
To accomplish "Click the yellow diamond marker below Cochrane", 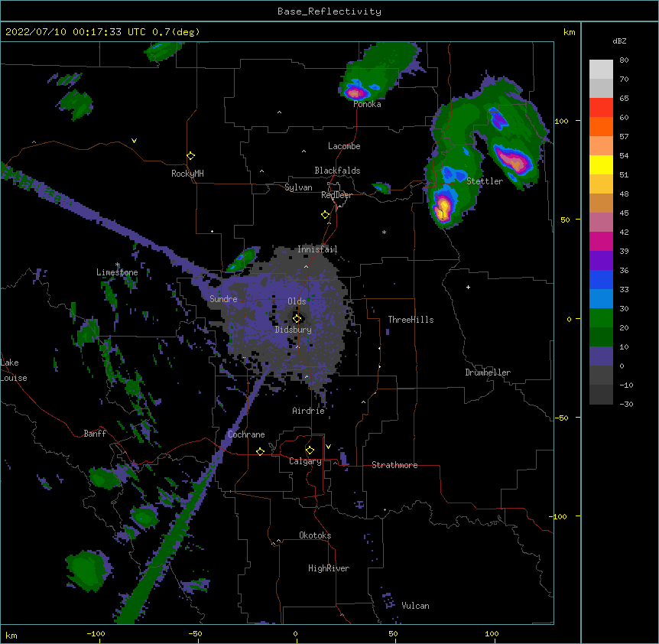I will [x=260, y=451].
